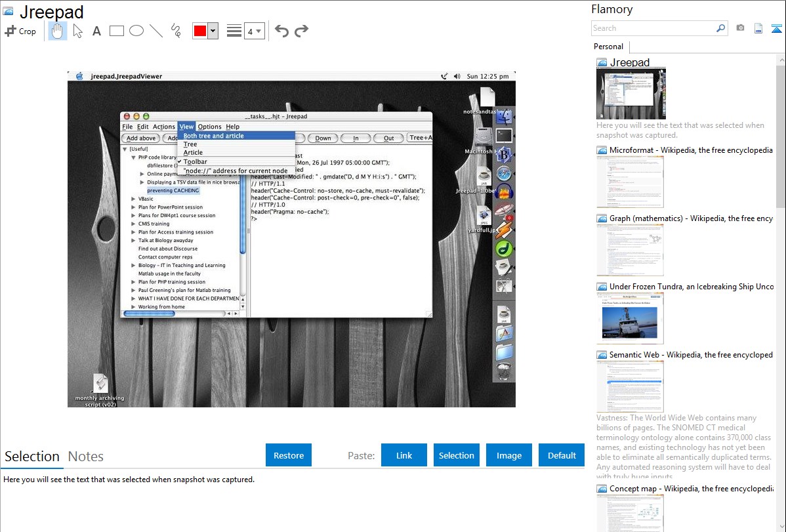The width and height of the screenshot is (786, 532).
Task: Pick the rectangle shape tool
Action: pos(117,31)
